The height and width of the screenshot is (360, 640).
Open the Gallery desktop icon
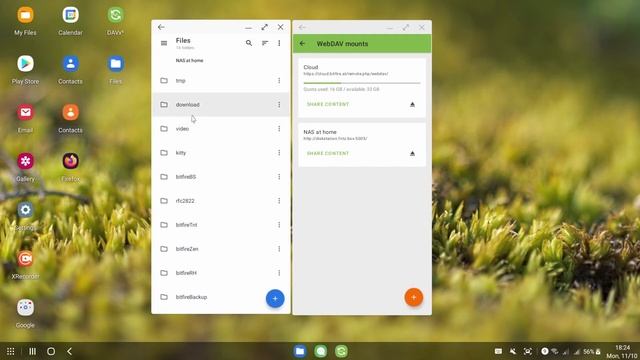point(25,161)
